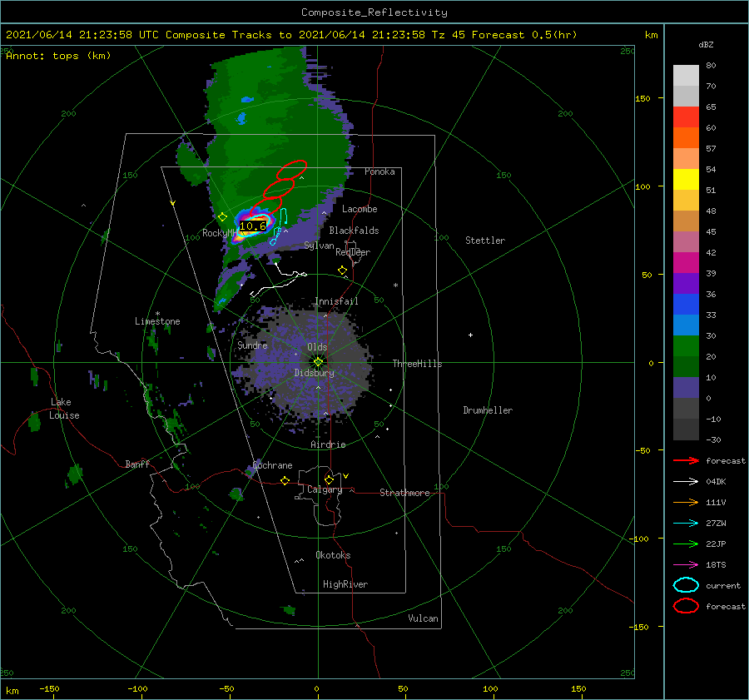
Task: Select the bright yellow 54 dBZ swatch
Action: (x=686, y=179)
